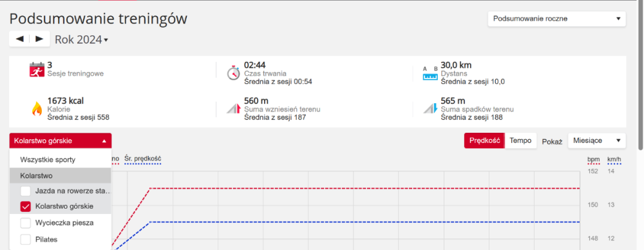Check the Pilates checkbox
The width and height of the screenshot is (644, 250).
tap(26, 239)
